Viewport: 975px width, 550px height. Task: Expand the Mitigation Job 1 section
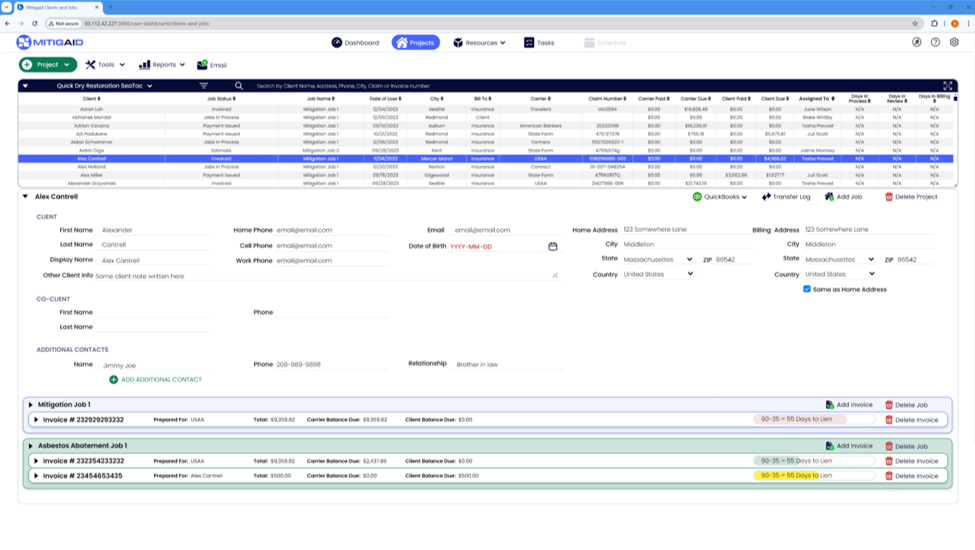pos(31,405)
